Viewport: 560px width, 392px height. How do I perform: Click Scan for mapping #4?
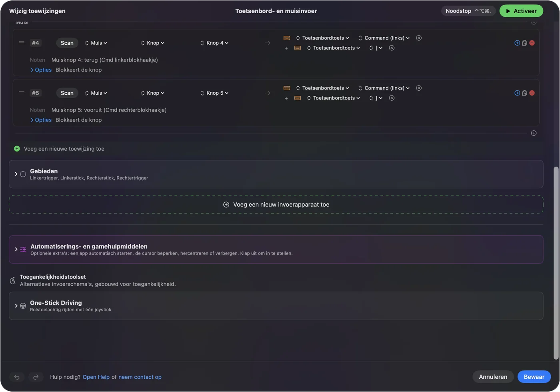point(67,43)
